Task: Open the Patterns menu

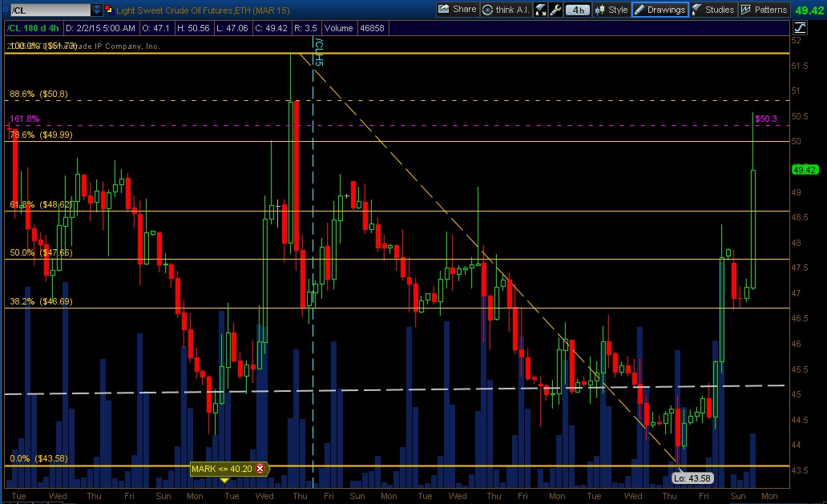Action: coord(764,10)
